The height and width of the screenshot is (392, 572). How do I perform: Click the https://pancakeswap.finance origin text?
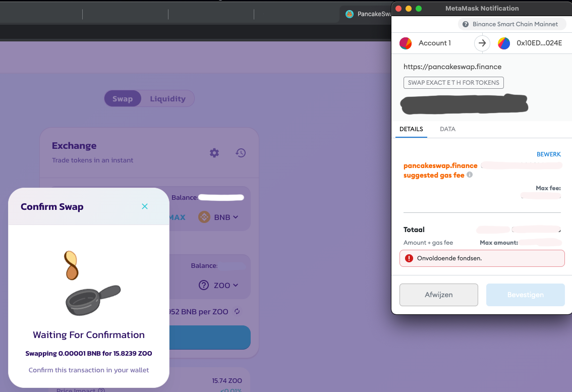pos(452,67)
